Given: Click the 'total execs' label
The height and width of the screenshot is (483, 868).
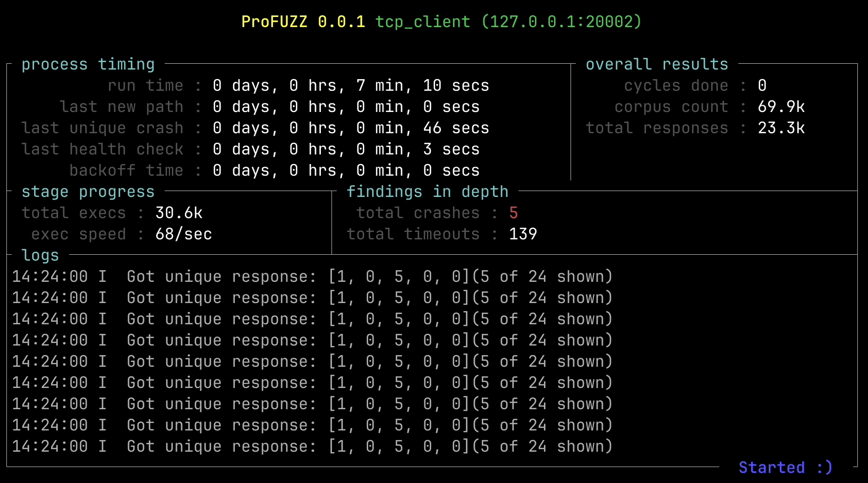Looking at the screenshot, I should (74, 213).
